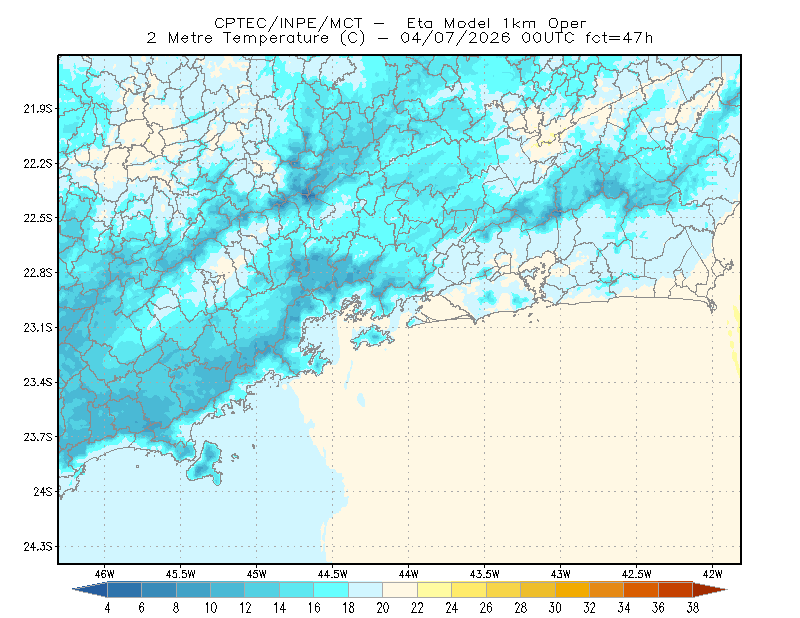Pick the legend swatch between 26 and 28
This screenshot has height=618, width=800.
pos(504,590)
